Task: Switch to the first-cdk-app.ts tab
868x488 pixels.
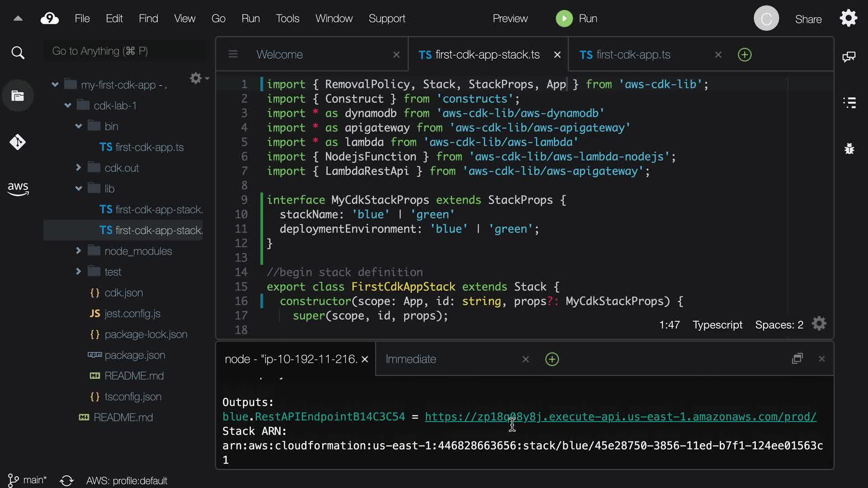Action: point(633,55)
